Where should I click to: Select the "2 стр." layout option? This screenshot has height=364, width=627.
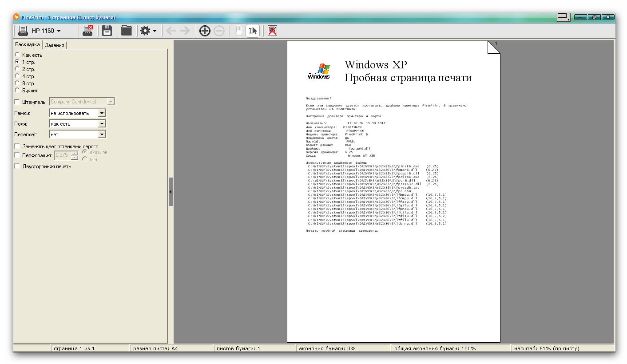click(x=17, y=69)
